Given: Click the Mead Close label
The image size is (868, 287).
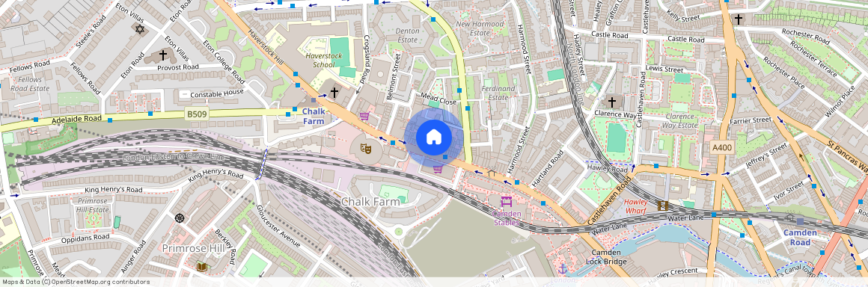Looking at the screenshot, I should coord(438,98).
